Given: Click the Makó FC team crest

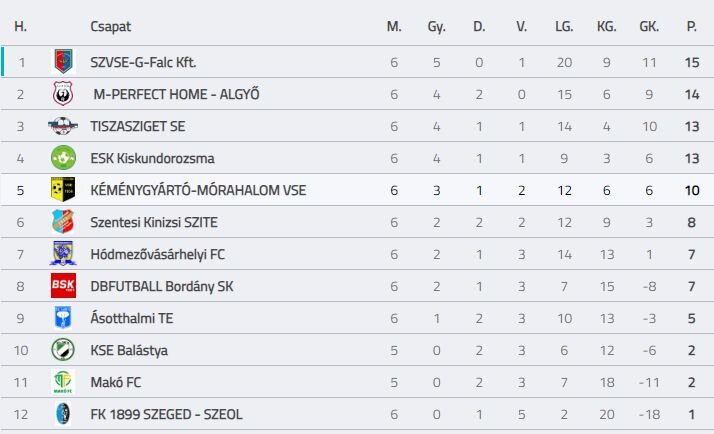Looking at the screenshot, I should point(63,382).
